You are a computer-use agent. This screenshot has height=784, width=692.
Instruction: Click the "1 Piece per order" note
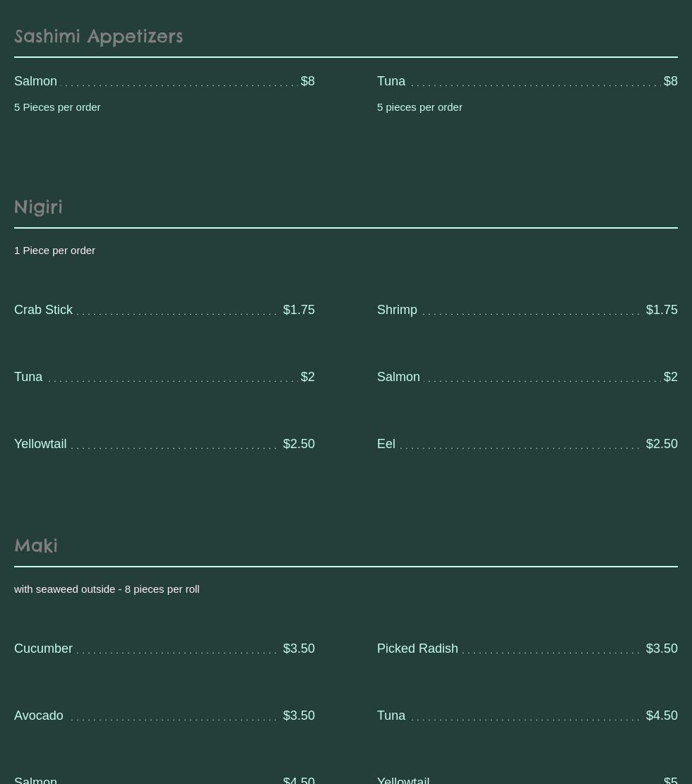pos(54,251)
